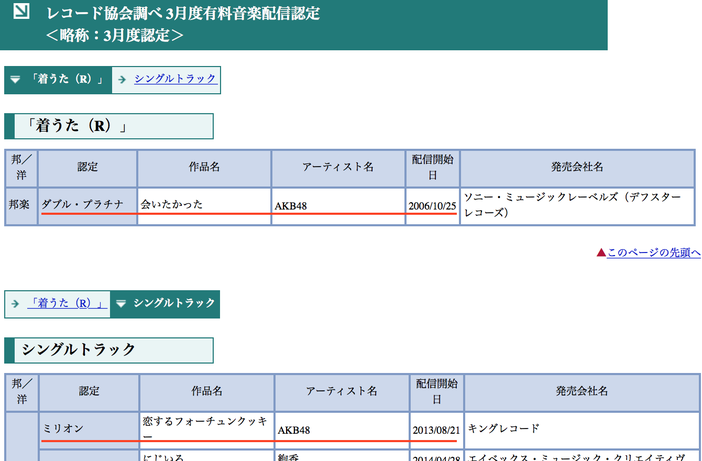
Task: Click the 作品名 header in 着うた table
Action: [204, 168]
